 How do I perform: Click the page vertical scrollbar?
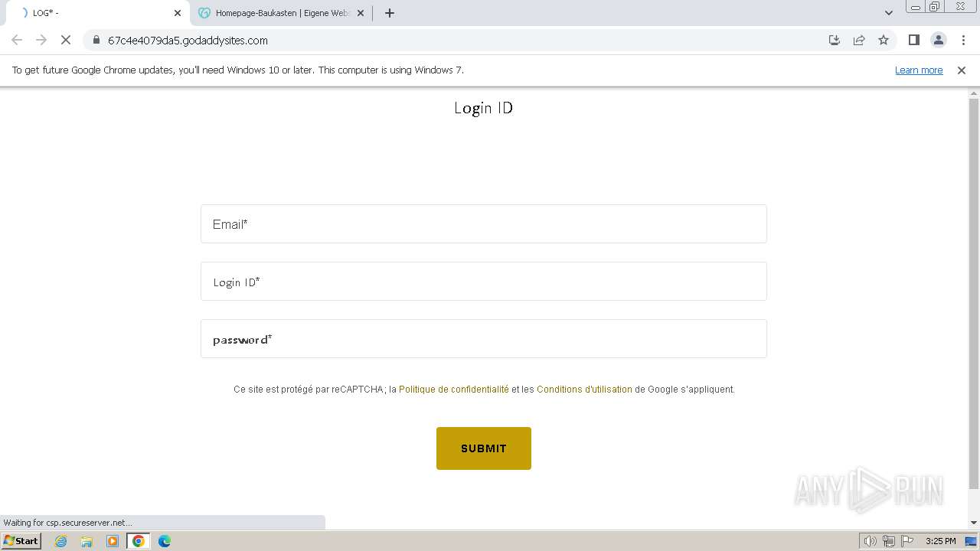[974, 294]
